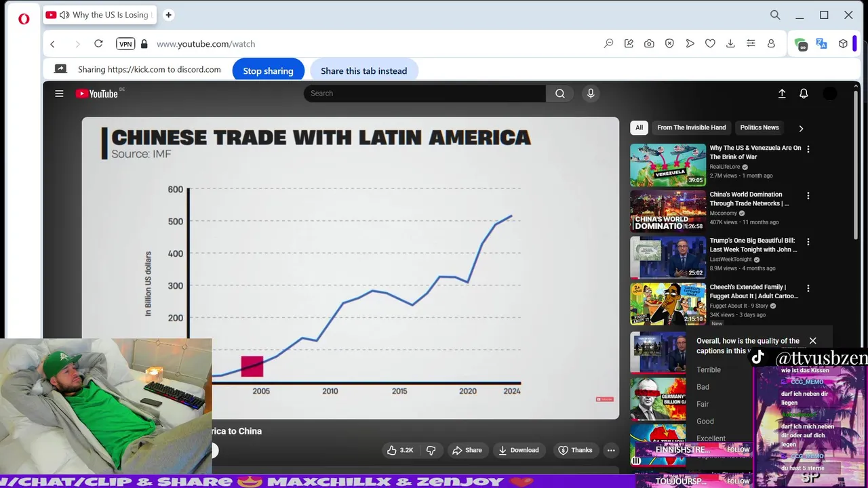Screen dimensions: 868x488
Task: Click Share this tab instead
Action: [x=363, y=70]
